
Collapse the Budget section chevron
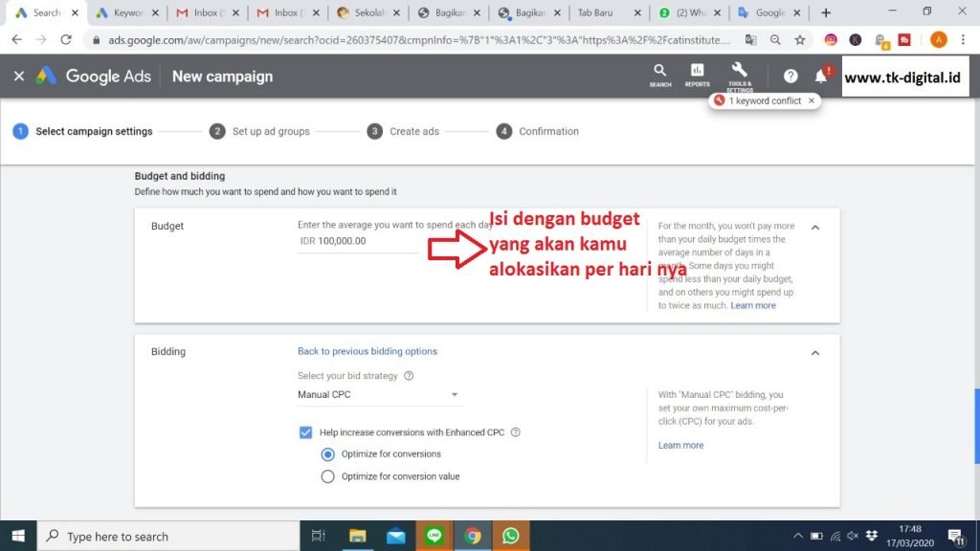point(815,228)
